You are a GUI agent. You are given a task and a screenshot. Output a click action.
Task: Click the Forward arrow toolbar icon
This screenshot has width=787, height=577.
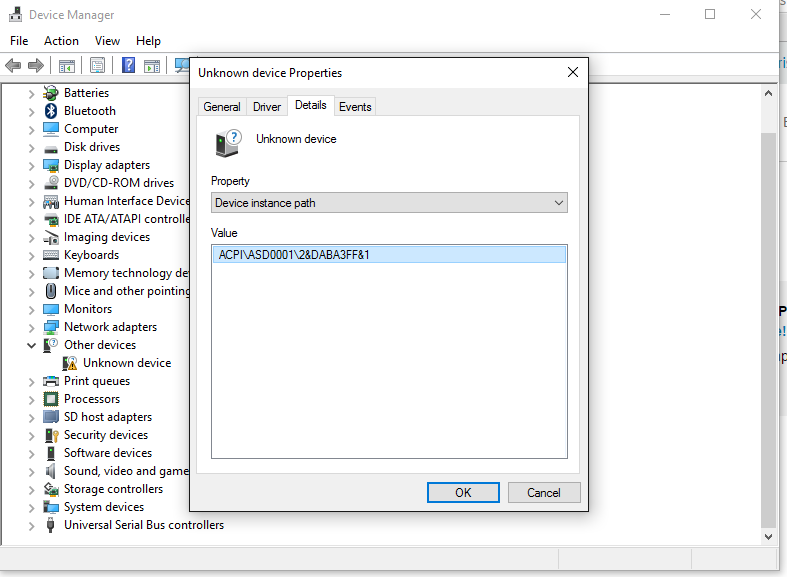[x=35, y=65]
